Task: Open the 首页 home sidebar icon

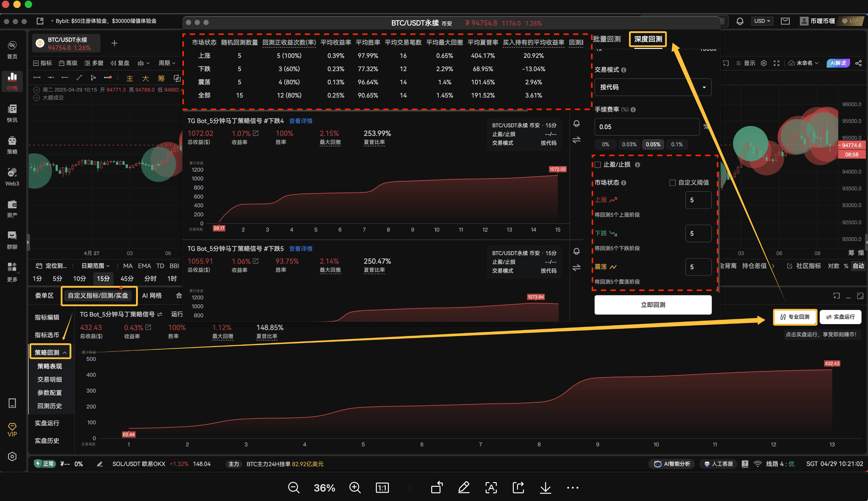Action: coord(12,49)
